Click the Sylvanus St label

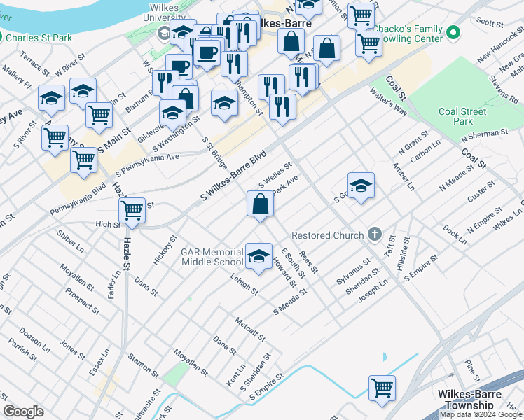[353, 272]
